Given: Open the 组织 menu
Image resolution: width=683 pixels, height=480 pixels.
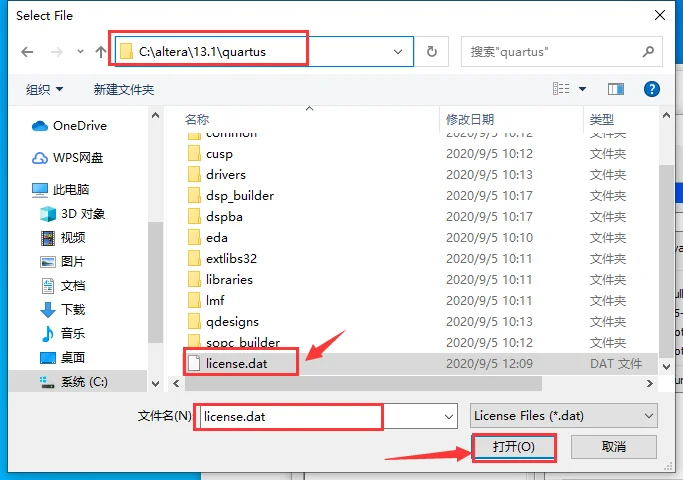Looking at the screenshot, I should tap(44, 89).
